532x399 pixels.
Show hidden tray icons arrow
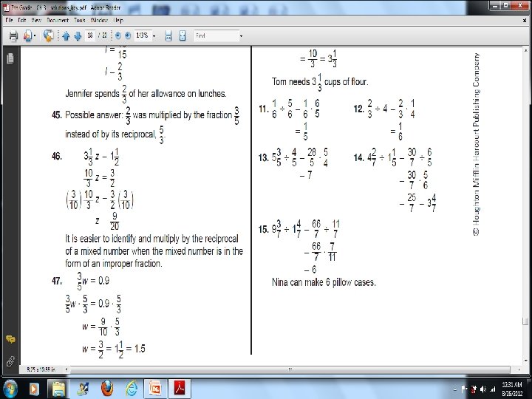(455, 389)
